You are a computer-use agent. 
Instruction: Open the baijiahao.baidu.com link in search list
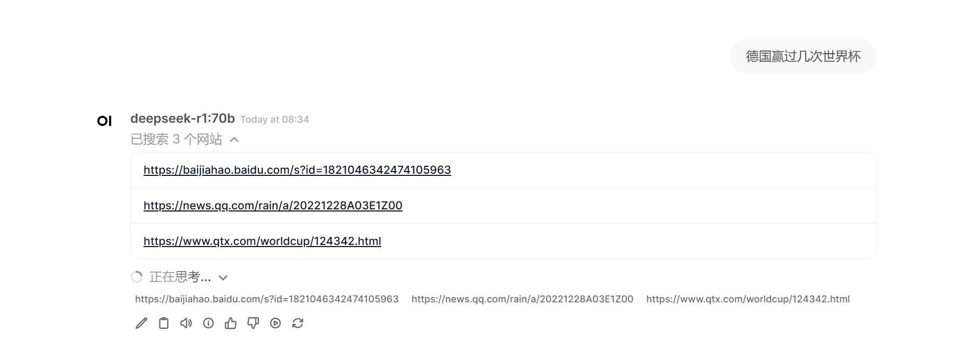pos(297,170)
